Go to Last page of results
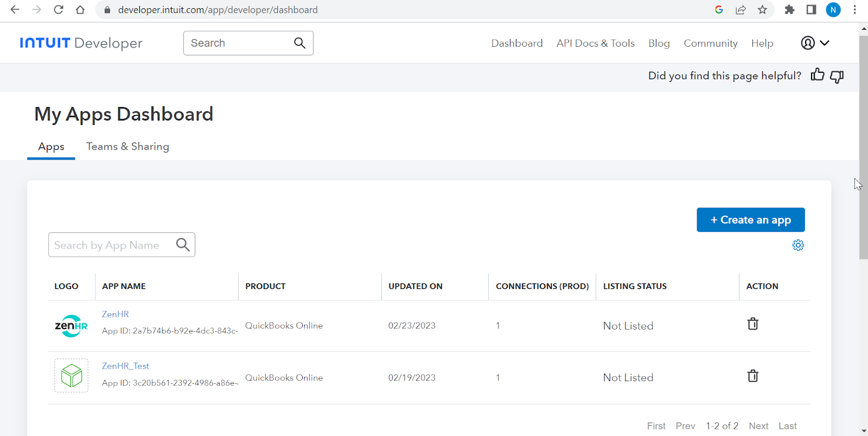The height and width of the screenshot is (436, 868). [788, 426]
